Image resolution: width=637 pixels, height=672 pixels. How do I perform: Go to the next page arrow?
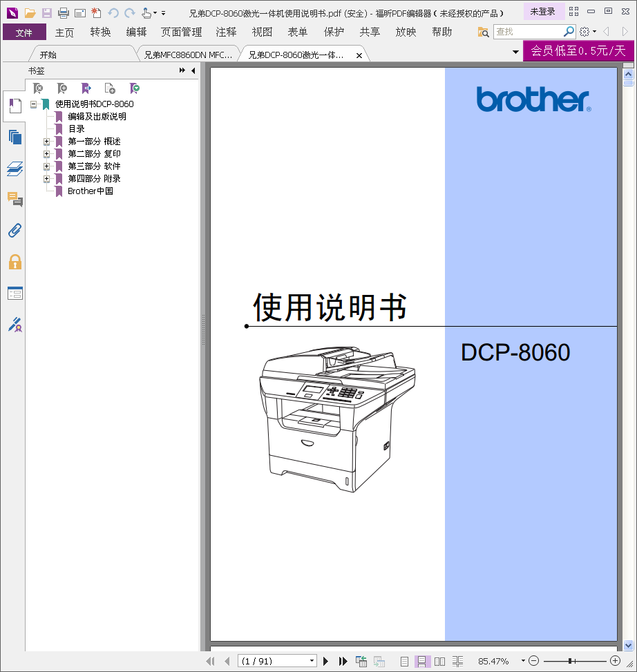(x=326, y=661)
